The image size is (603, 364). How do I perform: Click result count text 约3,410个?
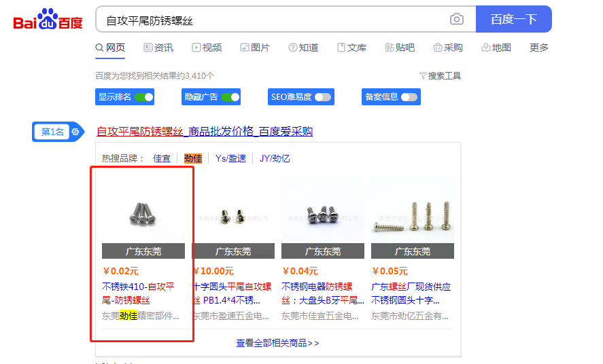(x=195, y=76)
